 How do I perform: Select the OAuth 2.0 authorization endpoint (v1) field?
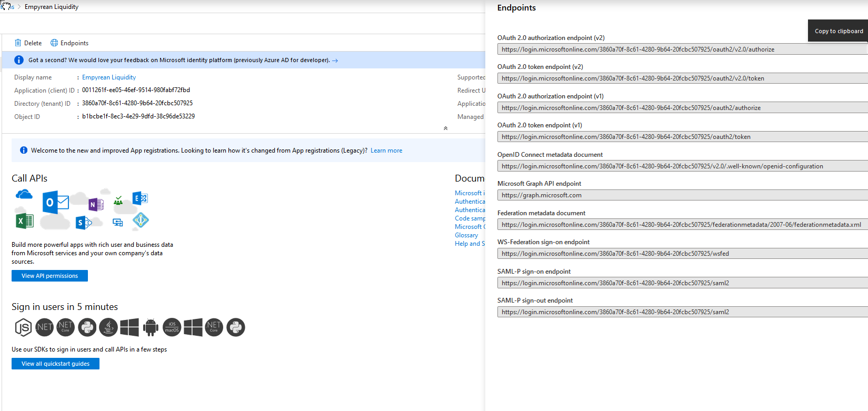point(682,108)
